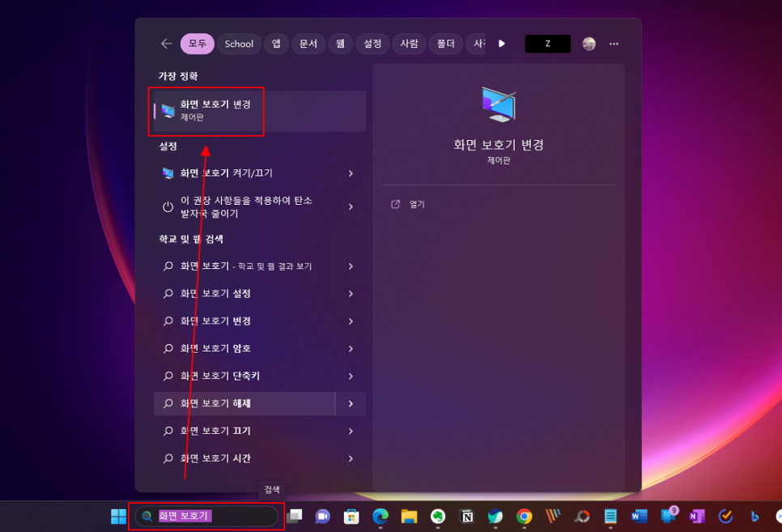Search the web for 화면 보호기 해제
Viewport: 782px width, 532px height.
(x=244, y=403)
